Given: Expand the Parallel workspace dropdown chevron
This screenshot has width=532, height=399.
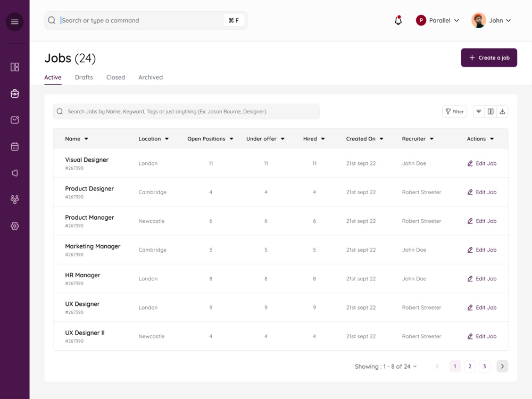Looking at the screenshot, I should tap(456, 20).
